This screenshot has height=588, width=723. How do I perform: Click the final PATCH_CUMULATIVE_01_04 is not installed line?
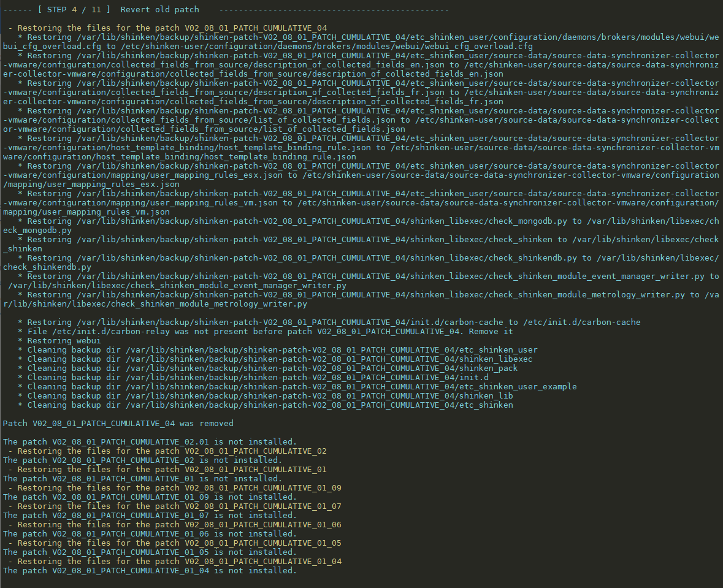(x=150, y=571)
